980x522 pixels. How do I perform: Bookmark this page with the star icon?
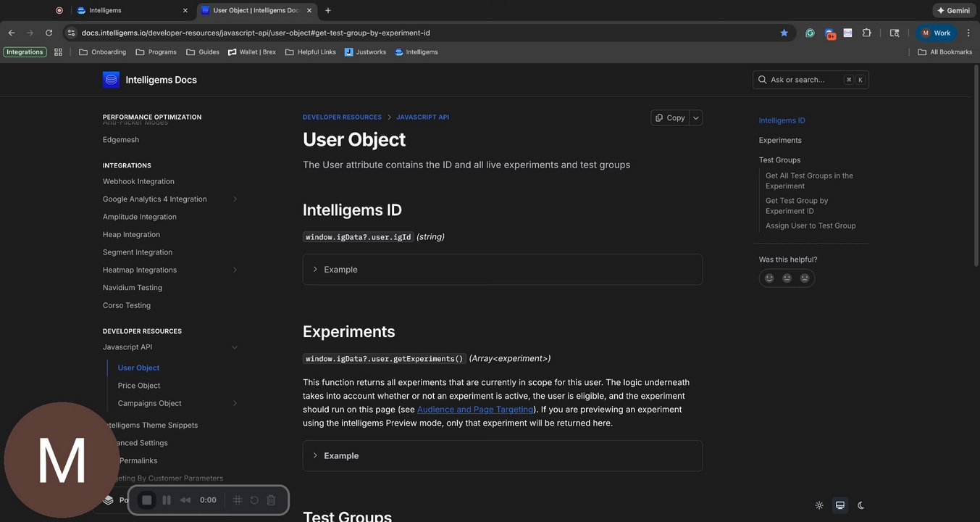tap(784, 33)
